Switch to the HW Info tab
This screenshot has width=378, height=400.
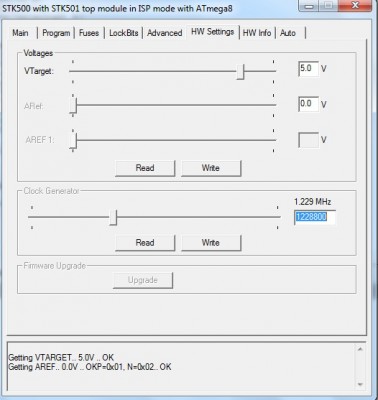click(x=257, y=33)
